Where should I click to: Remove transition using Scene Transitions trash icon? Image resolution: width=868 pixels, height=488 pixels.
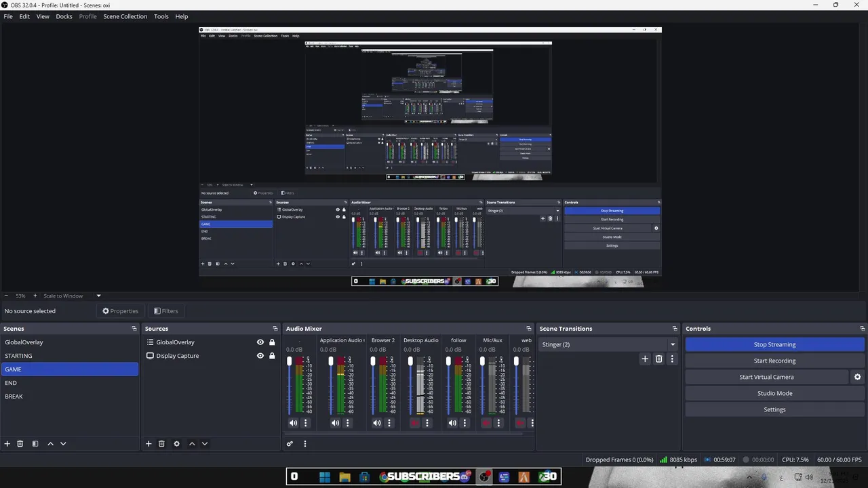658,359
